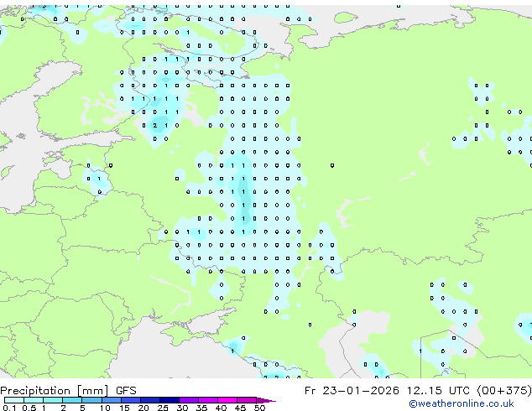Click the '25' legend scale value
This screenshot has height=411, width=532.
pyautogui.click(x=163, y=408)
